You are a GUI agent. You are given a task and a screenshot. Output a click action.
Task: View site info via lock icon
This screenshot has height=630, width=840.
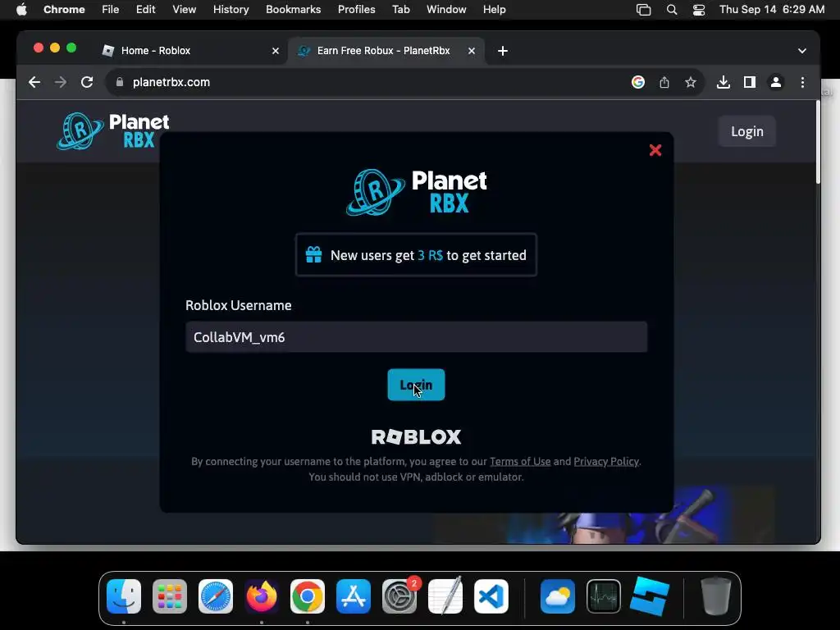pos(120,82)
